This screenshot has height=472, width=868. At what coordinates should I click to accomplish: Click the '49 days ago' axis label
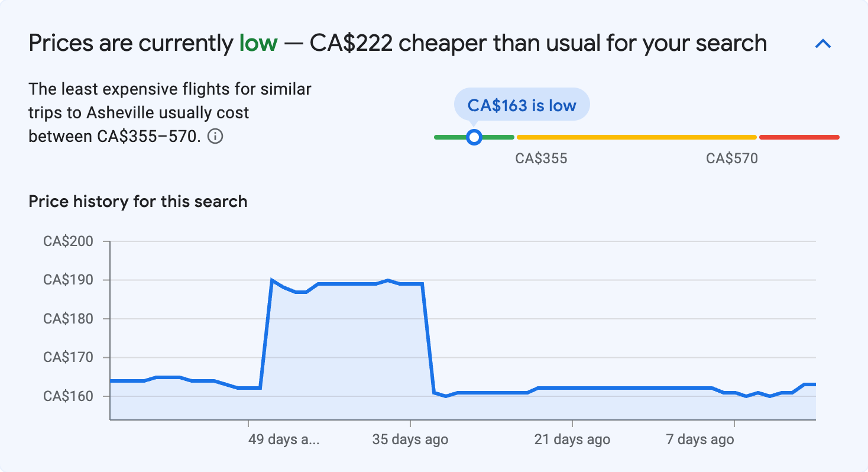(284, 439)
